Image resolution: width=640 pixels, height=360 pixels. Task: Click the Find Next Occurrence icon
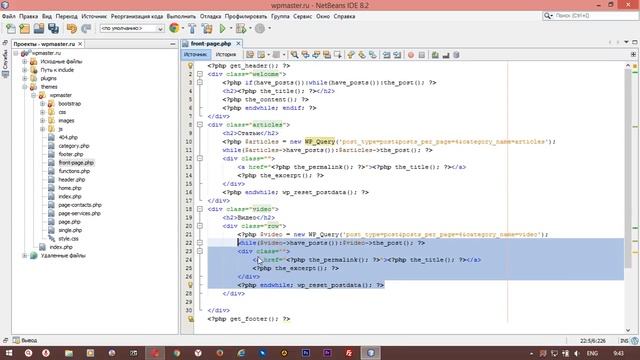coord(316,55)
